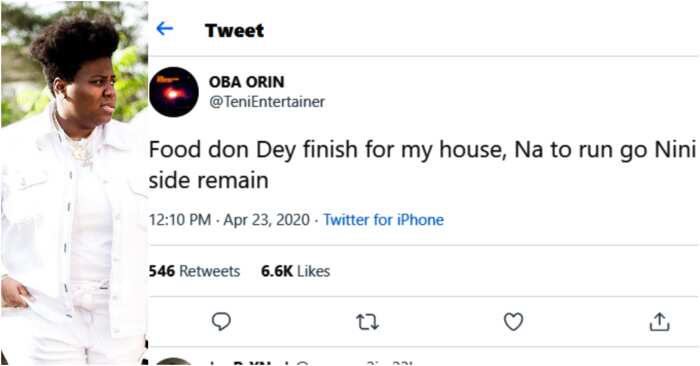Open the photo of person in white jacket
Screen dimensions: 700x366
(x=74, y=183)
